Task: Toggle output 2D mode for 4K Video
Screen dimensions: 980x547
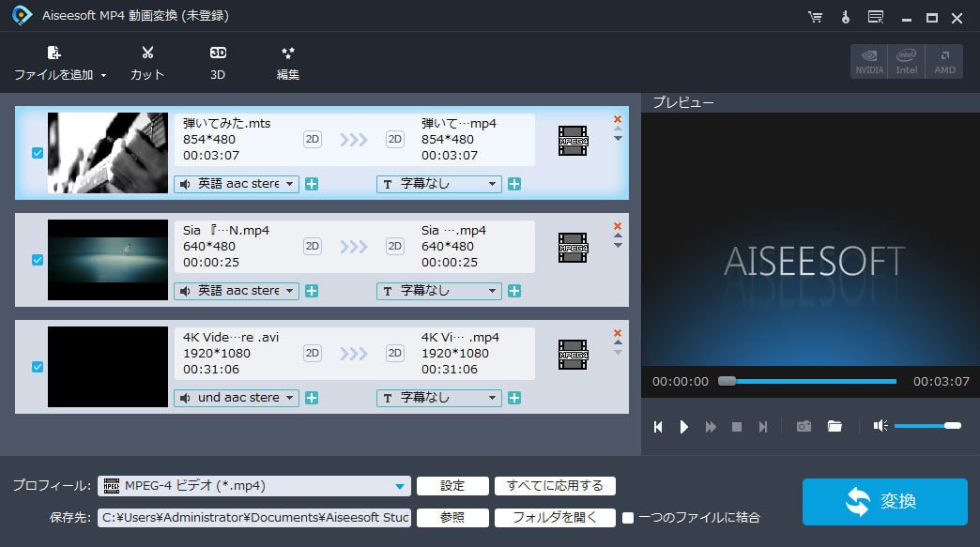Action: 394,353
